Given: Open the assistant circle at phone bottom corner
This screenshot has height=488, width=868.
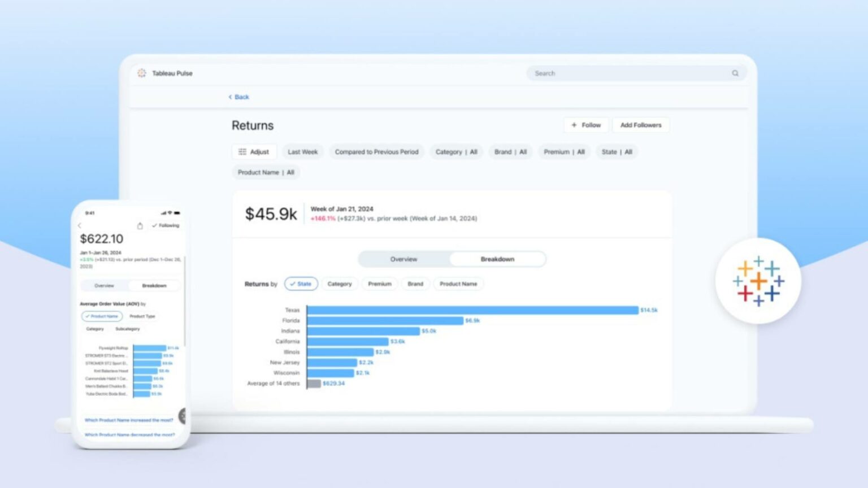Looking at the screenshot, I should point(184,416).
